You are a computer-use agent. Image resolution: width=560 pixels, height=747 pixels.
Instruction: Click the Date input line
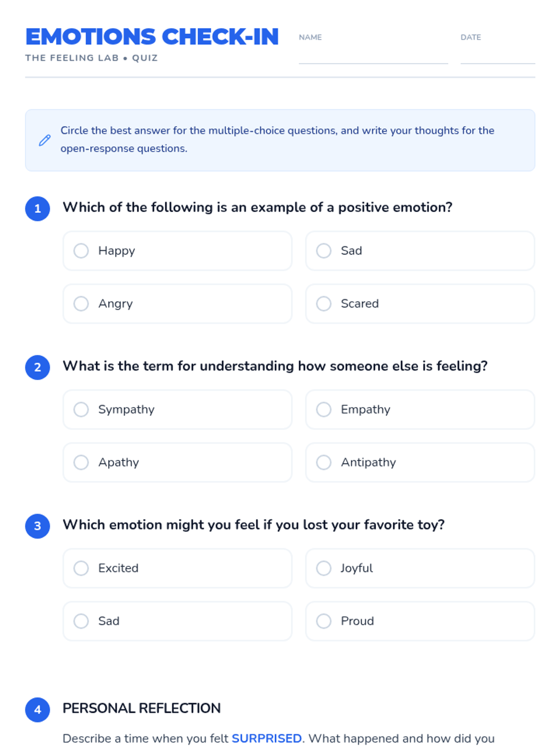[x=497, y=56]
